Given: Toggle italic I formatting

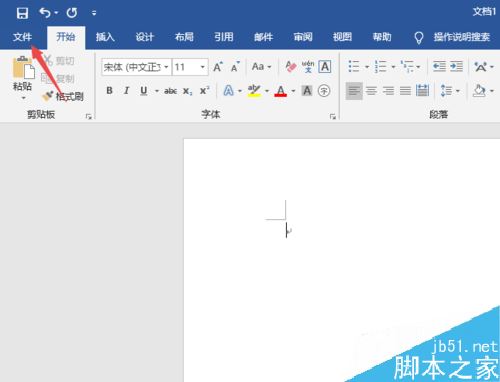Looking at the screenshot, I should [x=126, y=91].
